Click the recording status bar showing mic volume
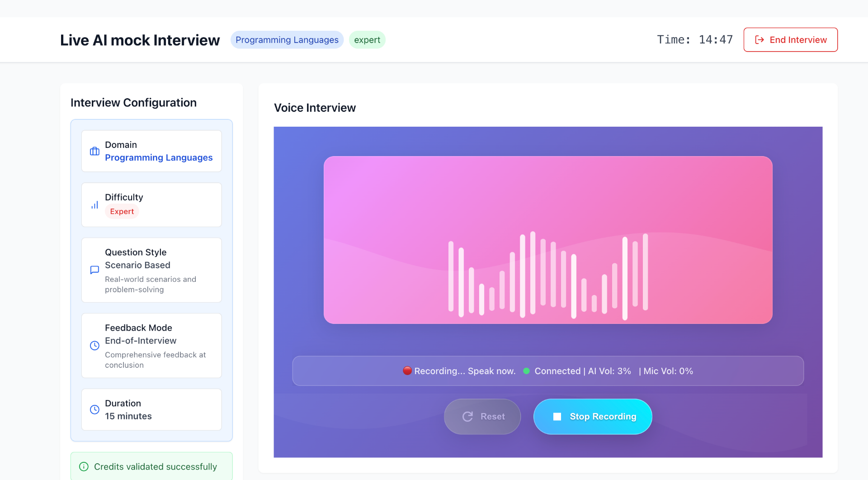Viewport: 868px width, 480px height. coord(547,371)
